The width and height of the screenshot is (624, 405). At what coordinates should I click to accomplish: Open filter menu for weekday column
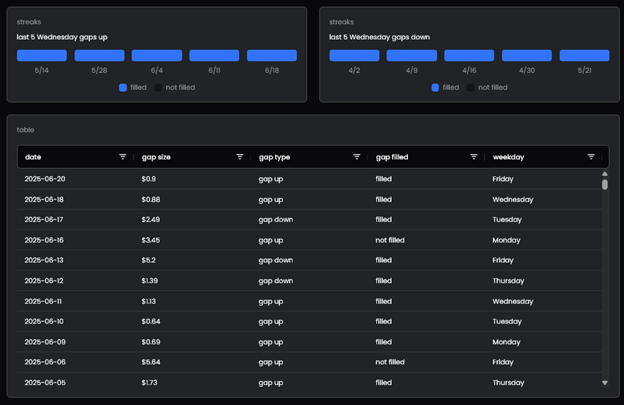[591, 157]
